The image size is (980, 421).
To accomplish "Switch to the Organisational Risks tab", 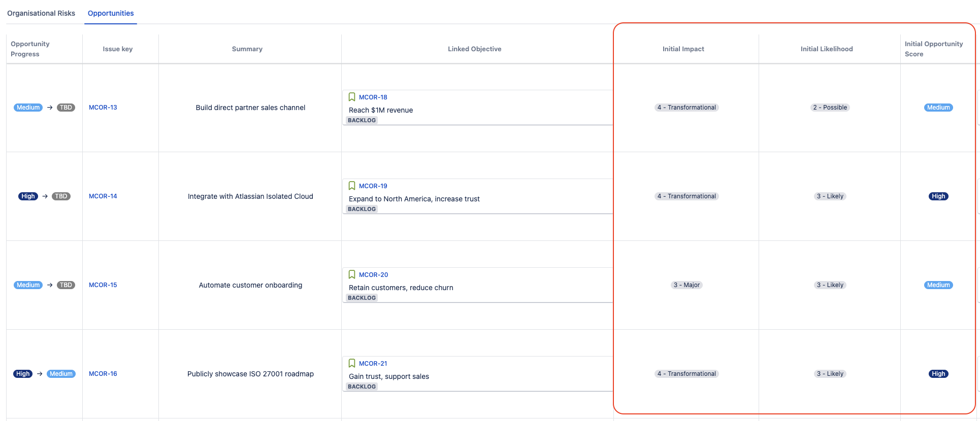I will 41,13.
